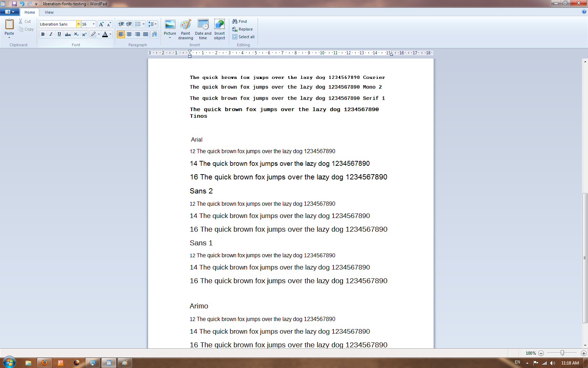
Task: Open Windows Start menu orb
Action: [9, 362]
